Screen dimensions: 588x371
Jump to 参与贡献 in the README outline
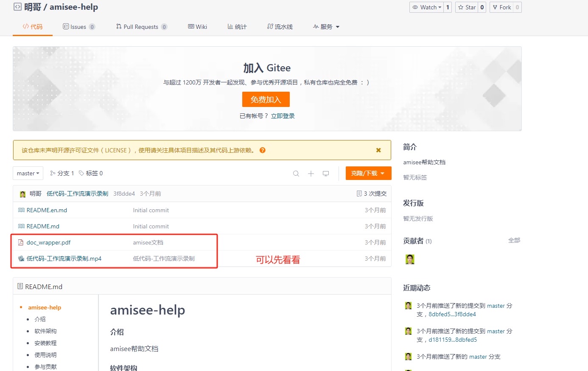click(x=45, y=367)
